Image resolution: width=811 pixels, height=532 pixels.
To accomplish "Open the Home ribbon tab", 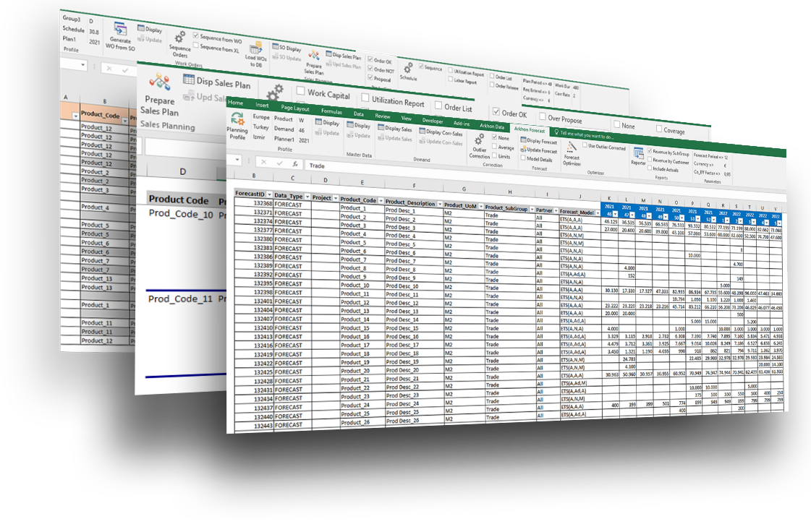I will (x=235, y=103).
